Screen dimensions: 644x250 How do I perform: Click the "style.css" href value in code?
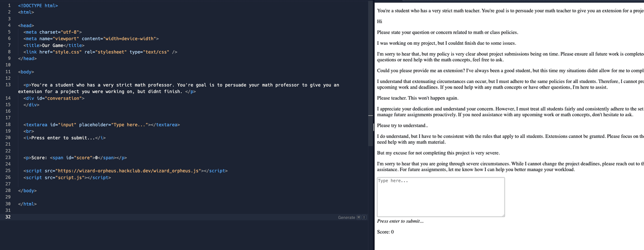[x=63, y=52]
